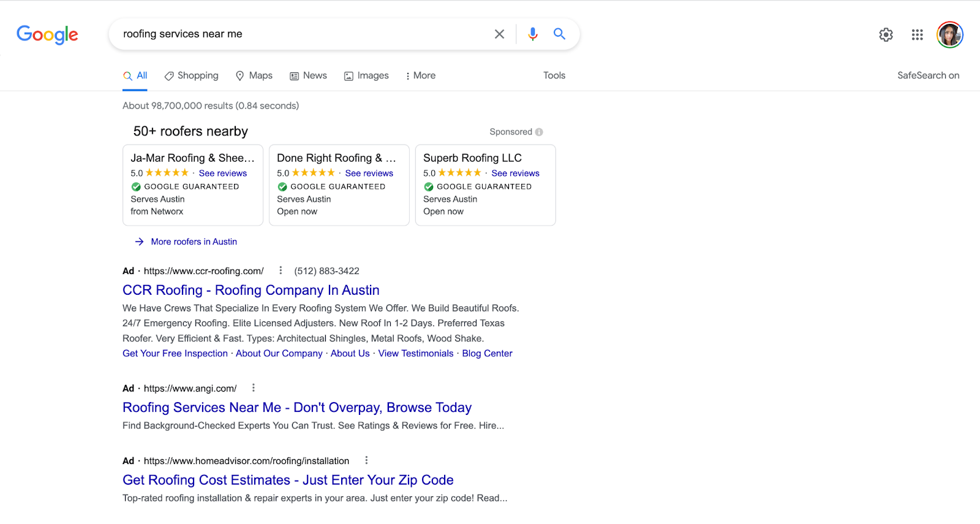This screenshot has height=524, width=980.
Task: Open ad options dots next to homeadvisor.com
Action: click(x=366, y=460)
